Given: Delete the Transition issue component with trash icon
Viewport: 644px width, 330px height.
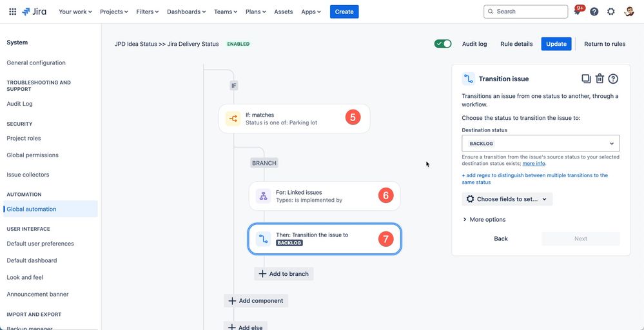Looking at the screenshot, I should pyautogui.click(x=600, y=79).
